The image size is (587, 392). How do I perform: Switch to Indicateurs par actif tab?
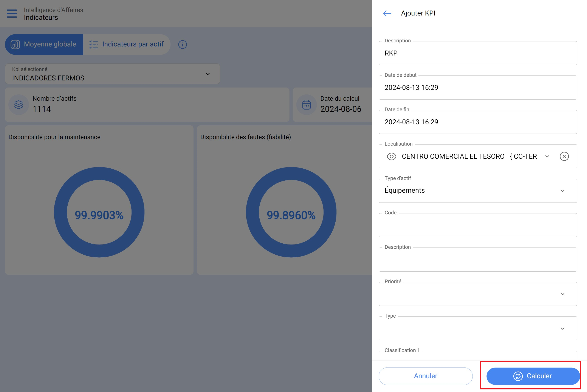click(127, 45)
